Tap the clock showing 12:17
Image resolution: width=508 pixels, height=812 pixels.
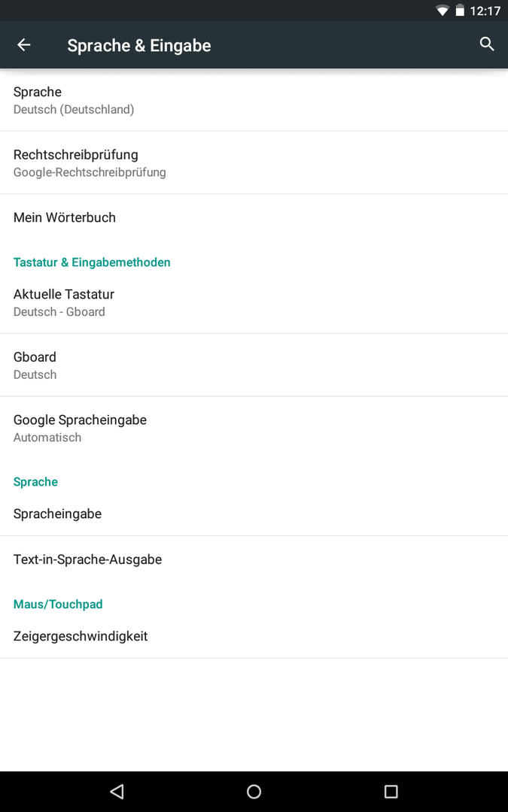(x=485, y=11)
